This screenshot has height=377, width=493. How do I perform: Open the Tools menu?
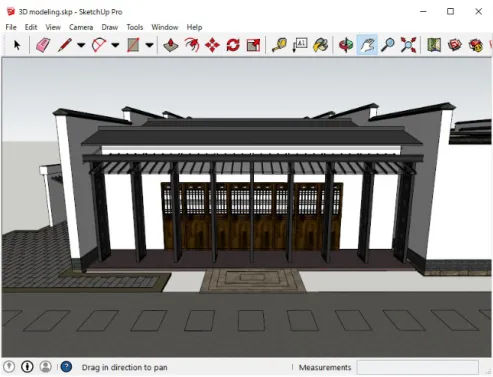pyautogui.click(x=135, y=27)
